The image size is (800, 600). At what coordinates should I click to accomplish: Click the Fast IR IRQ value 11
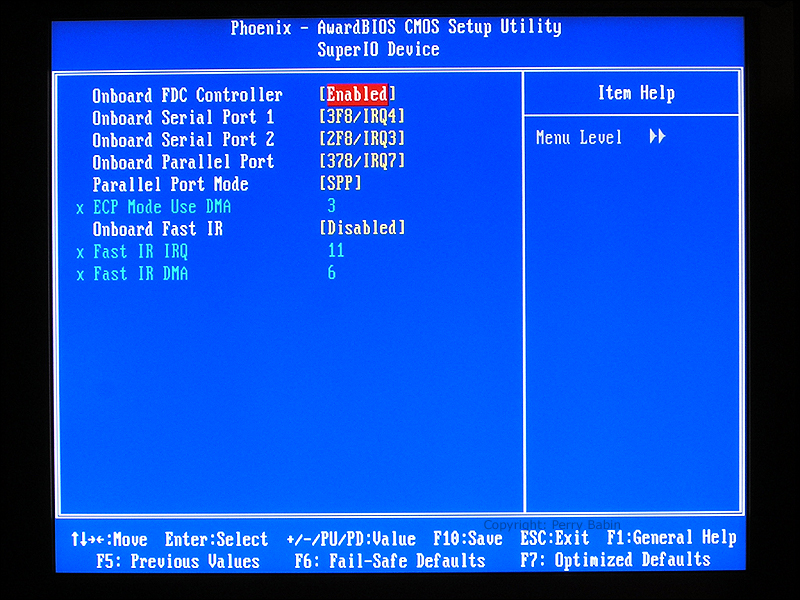[336, 251]
